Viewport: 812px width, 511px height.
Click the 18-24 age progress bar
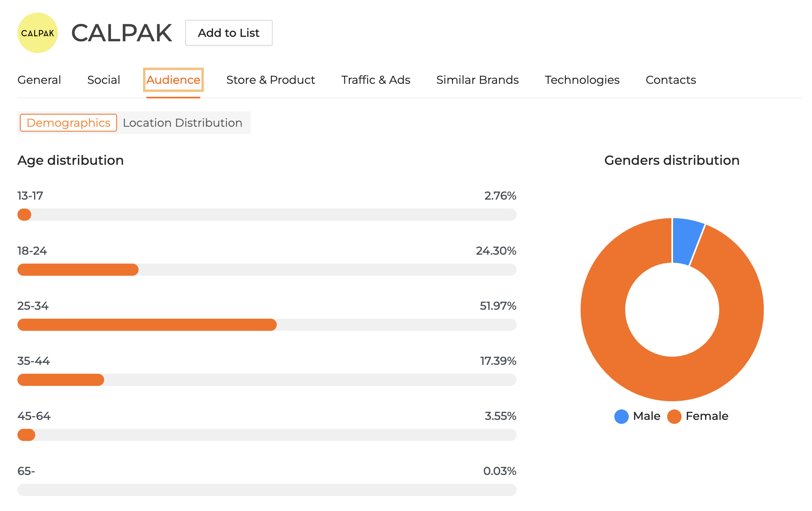[x=267, y=270]
